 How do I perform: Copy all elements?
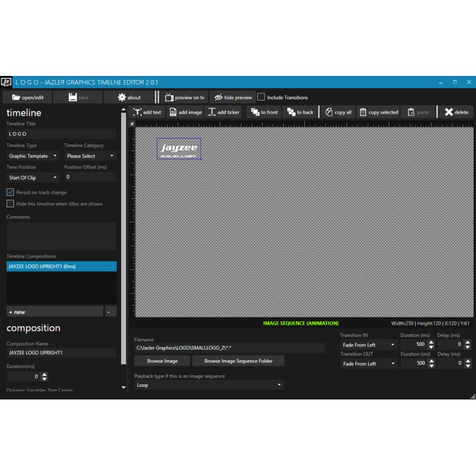[338, 112]
